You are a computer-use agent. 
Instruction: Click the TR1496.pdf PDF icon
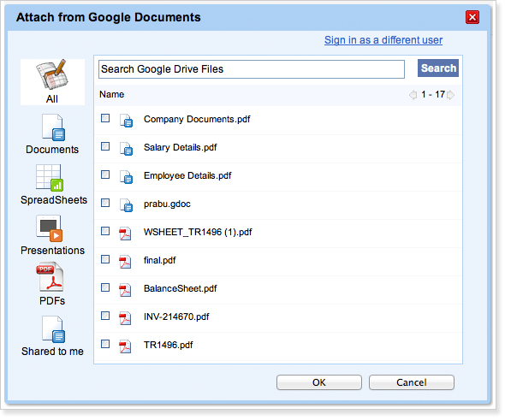point(125,346)
